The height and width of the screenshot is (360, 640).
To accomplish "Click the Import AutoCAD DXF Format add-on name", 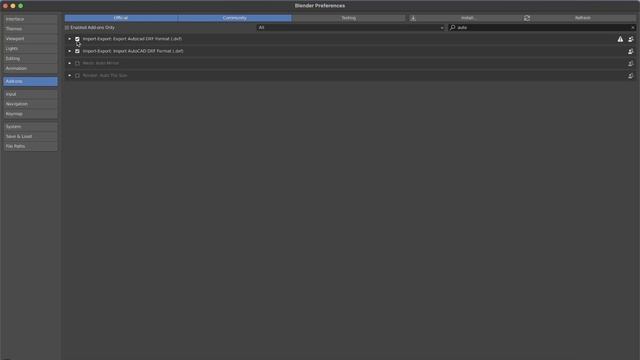I will click(x=133, y=51).
